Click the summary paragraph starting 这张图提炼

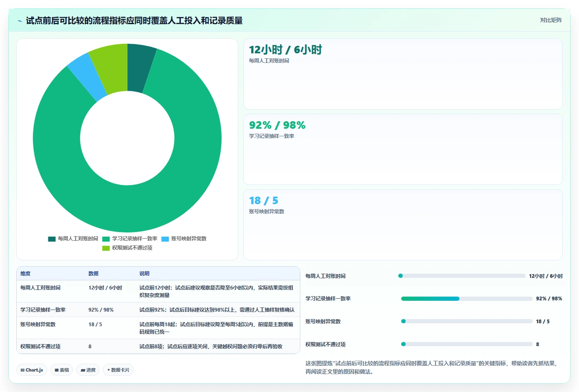tap(432, 367)
